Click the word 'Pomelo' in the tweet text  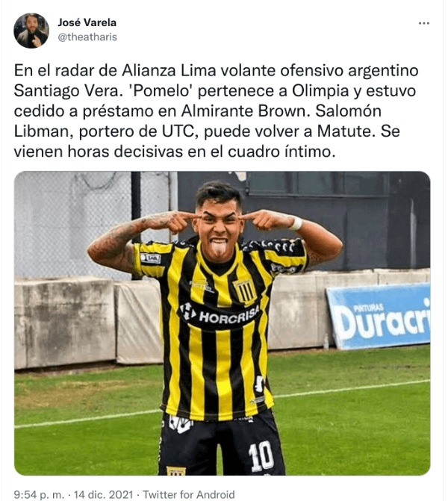tap(161, 91)
